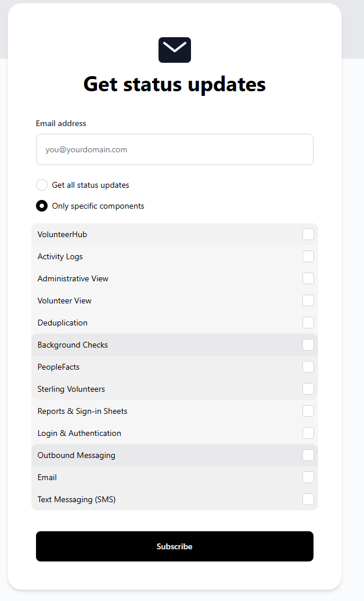Image resolution: width=364 pixels, height=601 pixels.
Task: Check the Volunteer View checkbox
Action: 308,300
